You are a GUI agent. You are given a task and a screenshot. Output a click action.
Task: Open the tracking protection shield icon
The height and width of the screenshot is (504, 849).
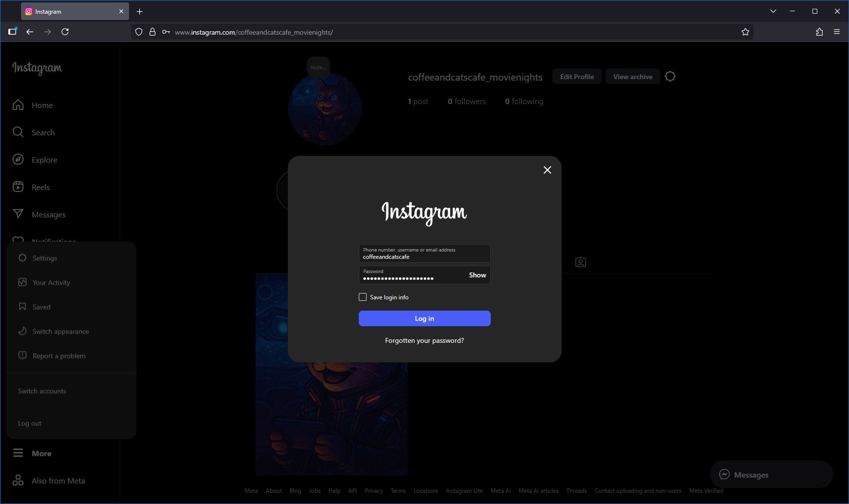coord(139,32)
